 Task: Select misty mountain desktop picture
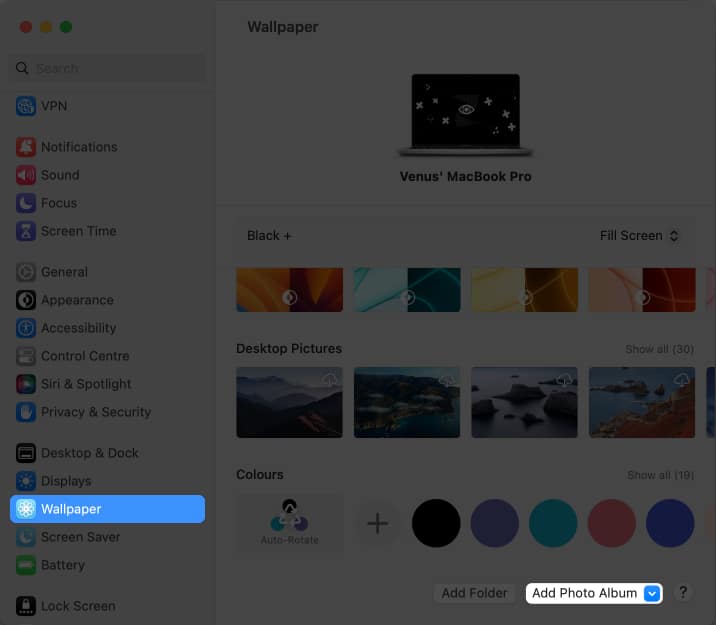click(x=290, y=402)
